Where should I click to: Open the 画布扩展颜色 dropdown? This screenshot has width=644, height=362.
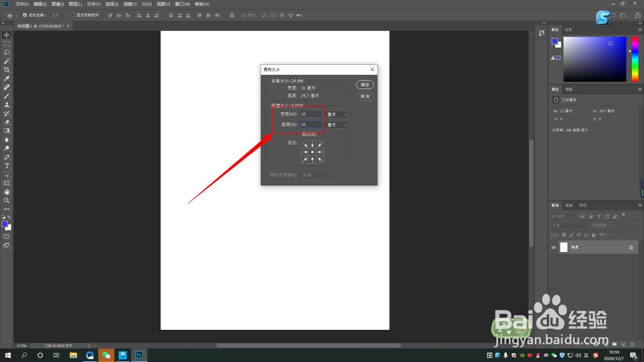click(x=315, y=175)
